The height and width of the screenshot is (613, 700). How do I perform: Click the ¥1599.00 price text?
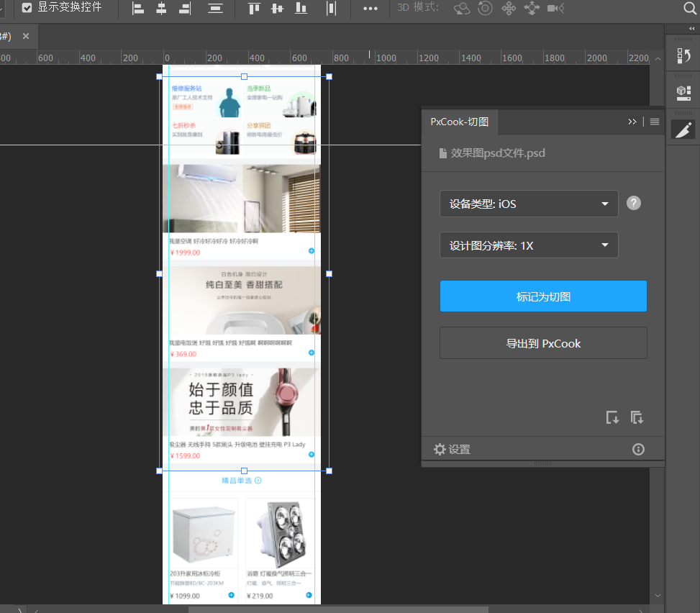click(x=186, y=456)
